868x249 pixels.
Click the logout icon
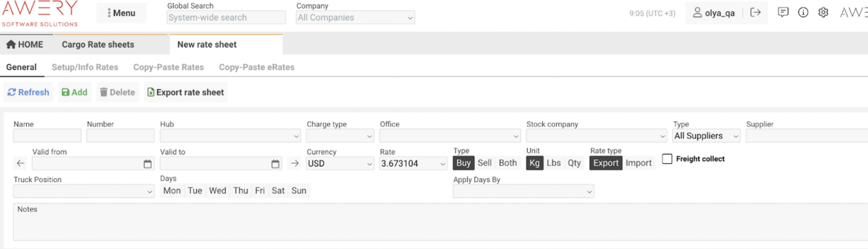(x=755, y=13)
